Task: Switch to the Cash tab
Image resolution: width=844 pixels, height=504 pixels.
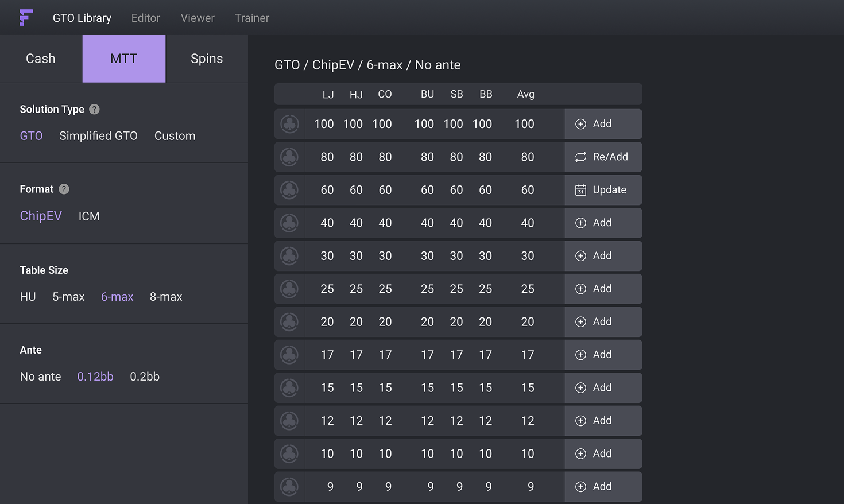Action: tap(41, 59)
